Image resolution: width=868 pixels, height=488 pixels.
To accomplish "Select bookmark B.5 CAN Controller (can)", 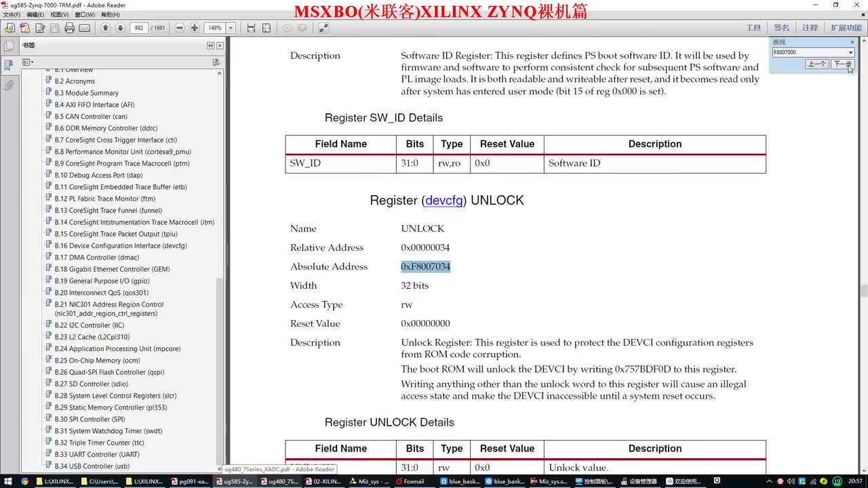I will (91, 117).
